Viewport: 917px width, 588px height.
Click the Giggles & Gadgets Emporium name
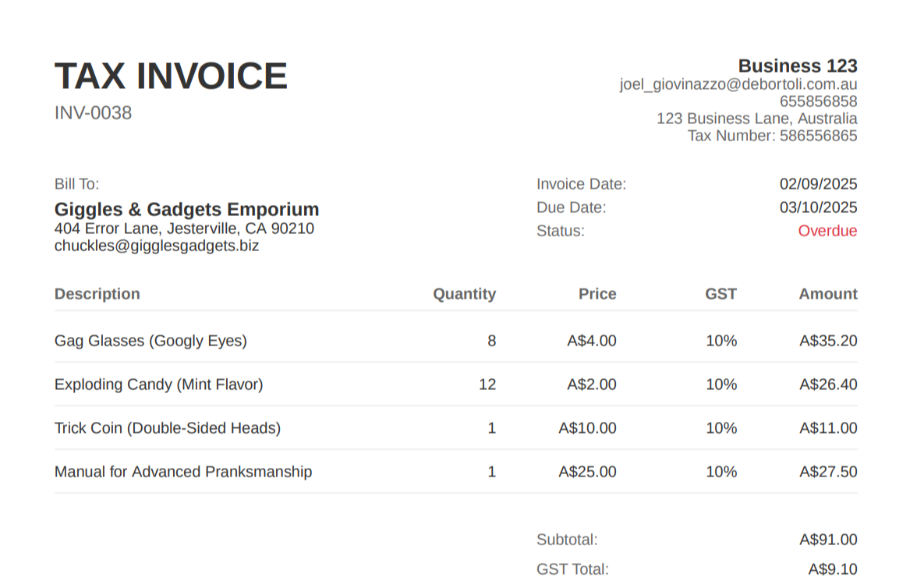click(186, 209)
